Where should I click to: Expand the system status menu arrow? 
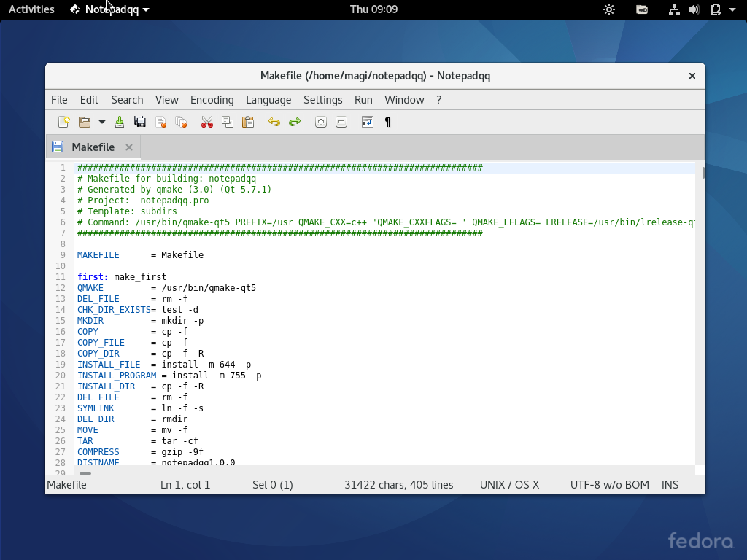[x=732, y=9]
